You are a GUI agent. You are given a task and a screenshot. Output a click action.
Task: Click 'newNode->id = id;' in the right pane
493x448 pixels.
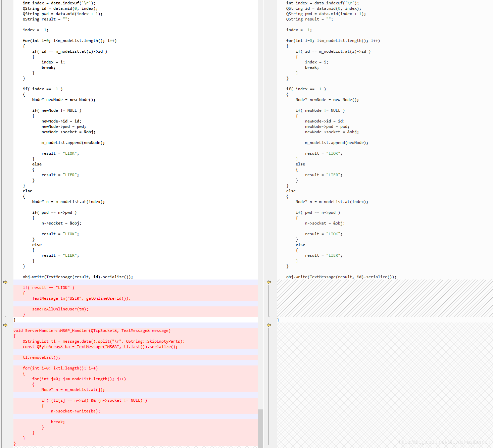click(x=325, y=121)
